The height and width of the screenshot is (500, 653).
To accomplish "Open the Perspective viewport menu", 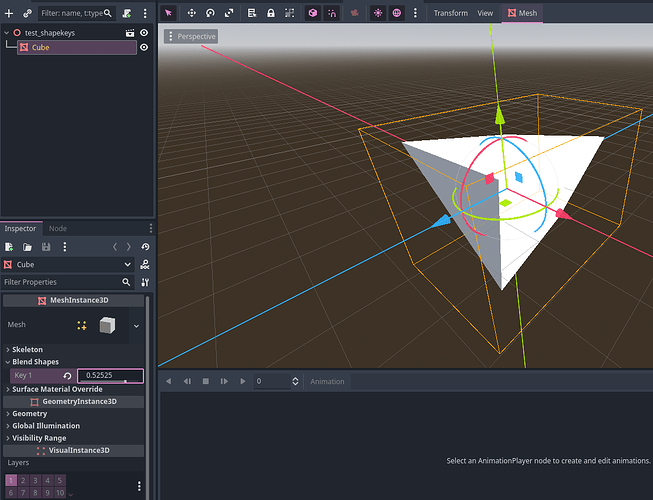I will point(191,36).
